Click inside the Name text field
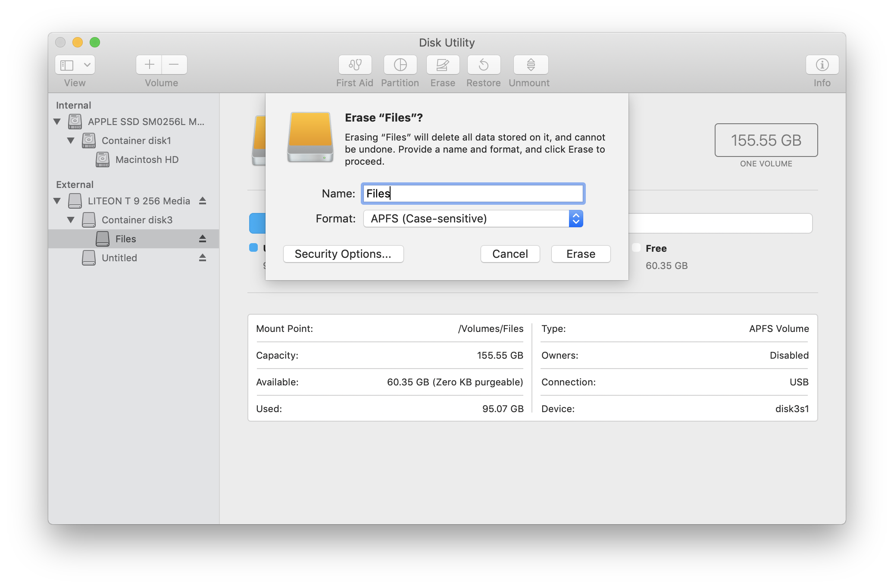Screen dimensions: 894x588 473,194
